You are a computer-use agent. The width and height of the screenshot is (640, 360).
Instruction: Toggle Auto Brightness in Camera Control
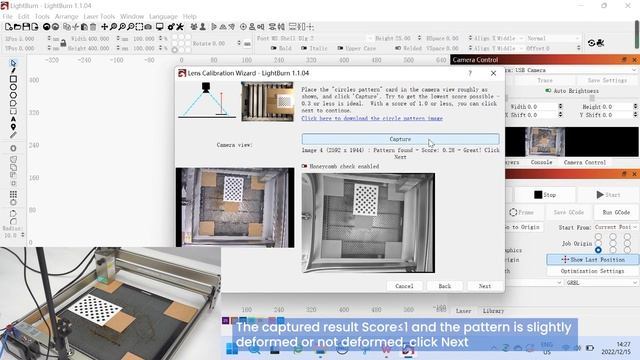coord(548,91)
